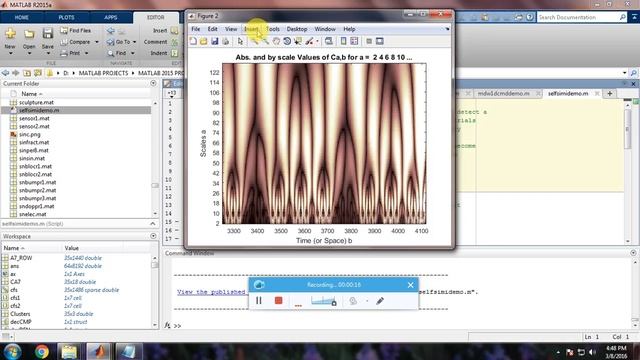Click the New file icon in Figure 2 toolbar

point(193,41)
